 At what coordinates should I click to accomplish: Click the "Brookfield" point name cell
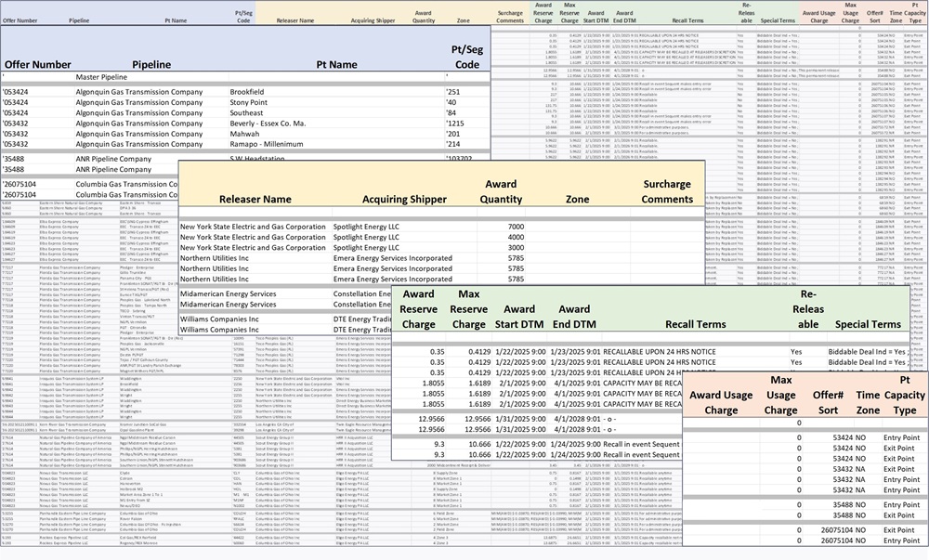[254, 93]
